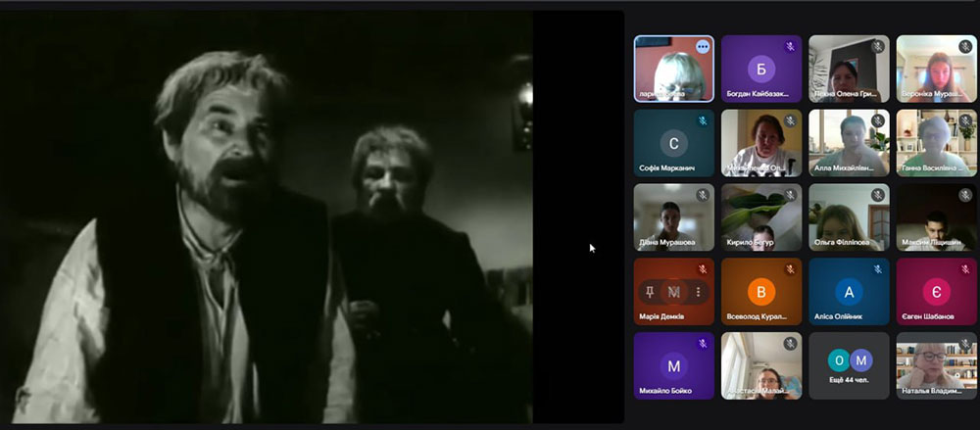Click the name label Марія Демків
Viewport: 980px width, 430px height.
coord(661,316)
